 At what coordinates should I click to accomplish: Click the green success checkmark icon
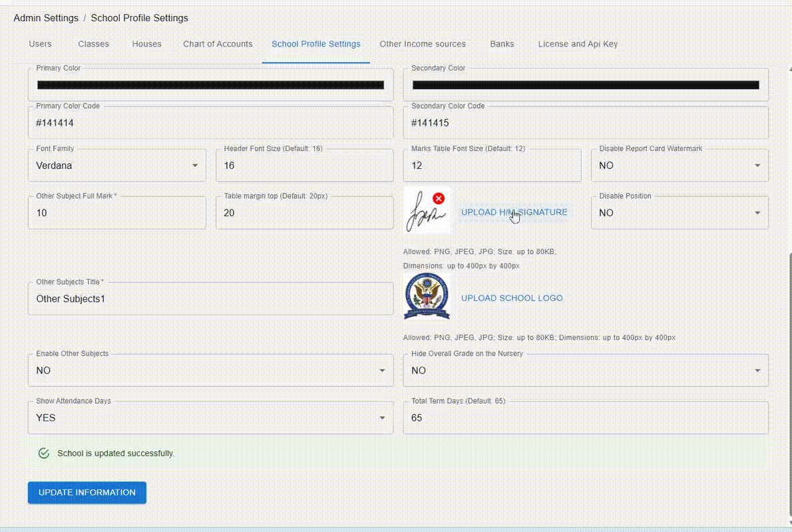pos(43,453)
